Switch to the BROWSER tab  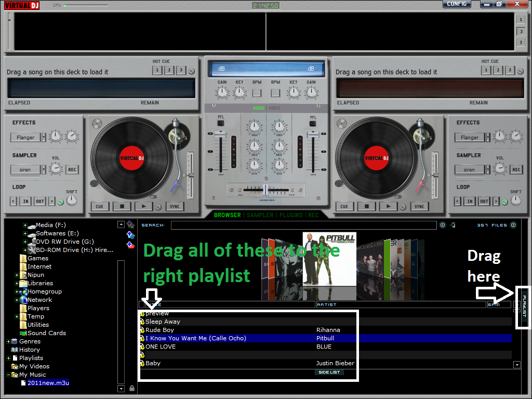coord(228,215)
